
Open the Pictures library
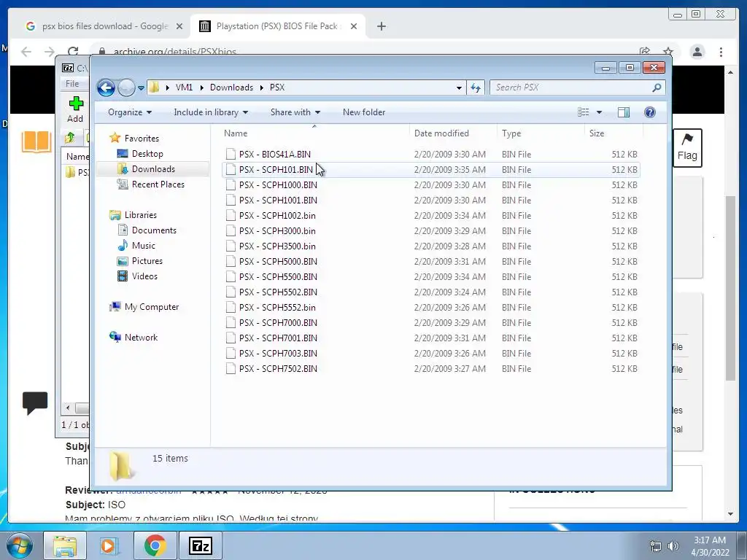click(x=147, y=261)
